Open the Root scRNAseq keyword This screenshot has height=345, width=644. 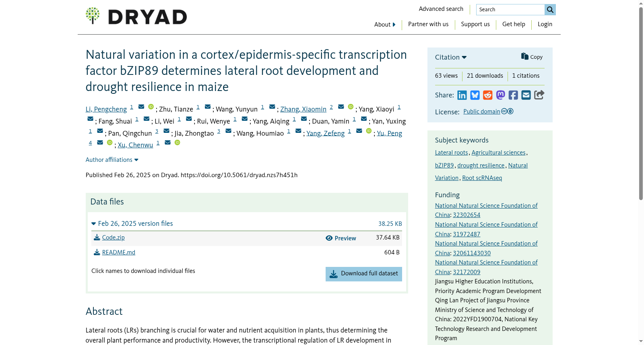tap(482, 178)
